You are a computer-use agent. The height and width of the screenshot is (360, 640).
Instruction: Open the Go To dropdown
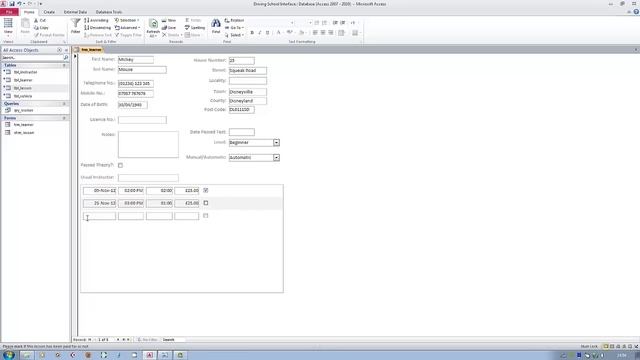(234, 28)
